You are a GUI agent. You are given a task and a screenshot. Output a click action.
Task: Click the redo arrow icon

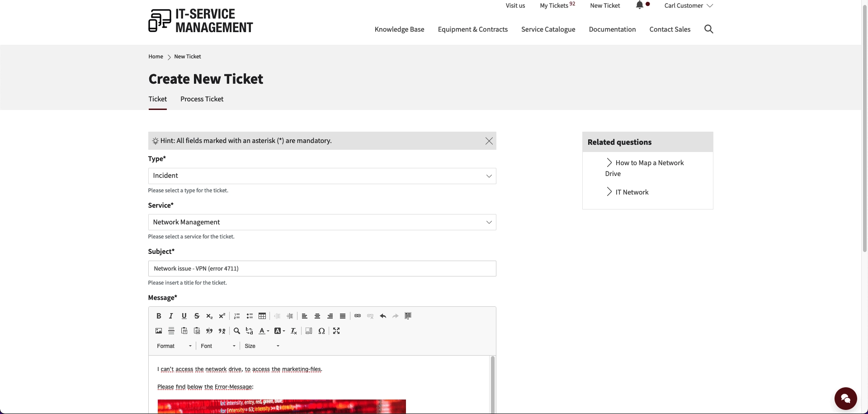pyautogui.click(x=396, y=316)
